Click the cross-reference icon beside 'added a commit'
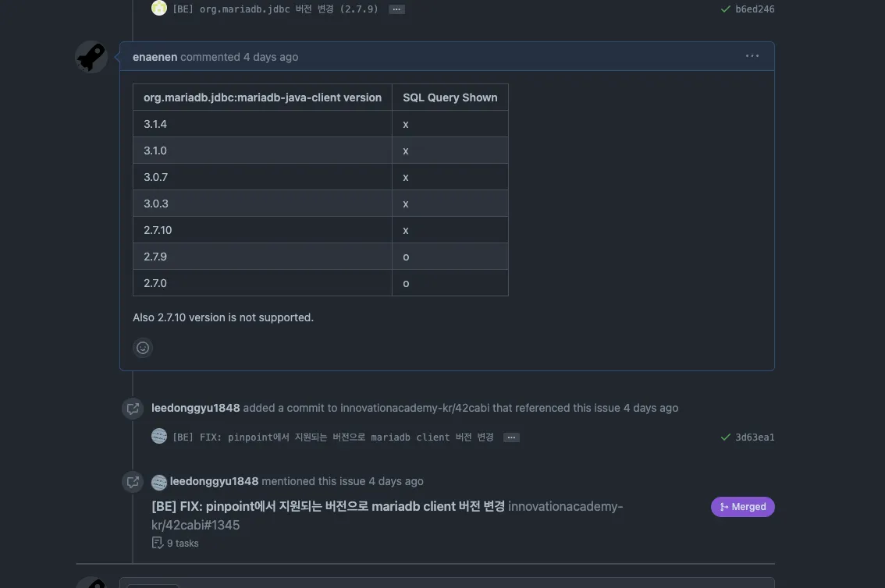The height and width of the screenshot is (588, 885). [133, 408]
